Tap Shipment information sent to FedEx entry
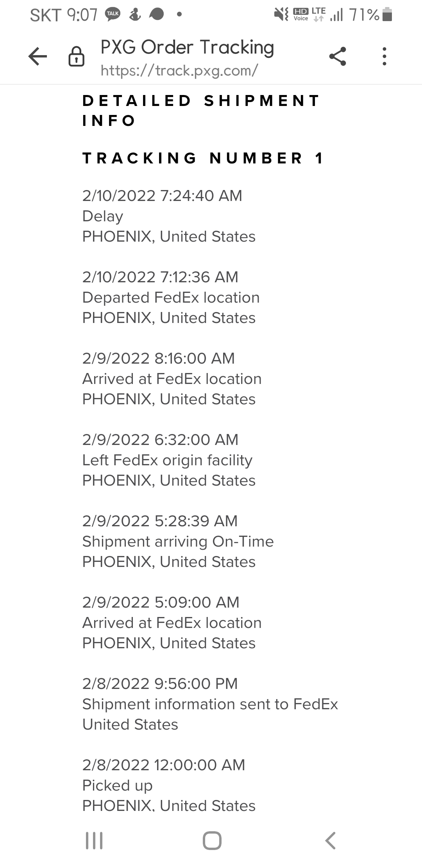Viewport: 422px width, 868px height. point(210,704)
